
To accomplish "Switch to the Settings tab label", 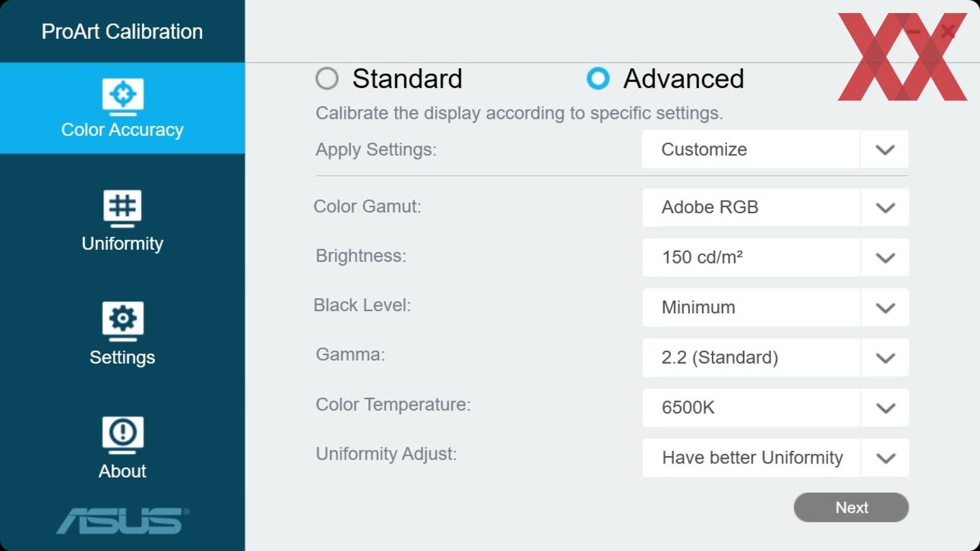I will point(122,357).
